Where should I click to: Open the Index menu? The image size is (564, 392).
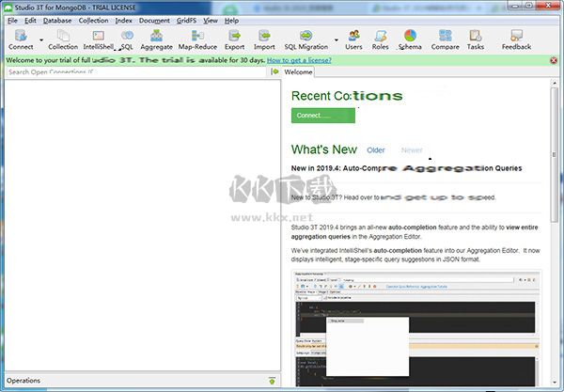(x=124, y=21)
